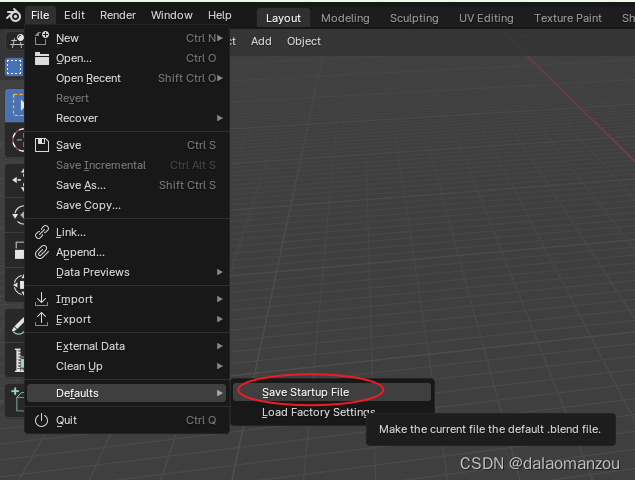Choose Save Incremental menu entry
Screen dimensions: 635x480
[127, 165]
